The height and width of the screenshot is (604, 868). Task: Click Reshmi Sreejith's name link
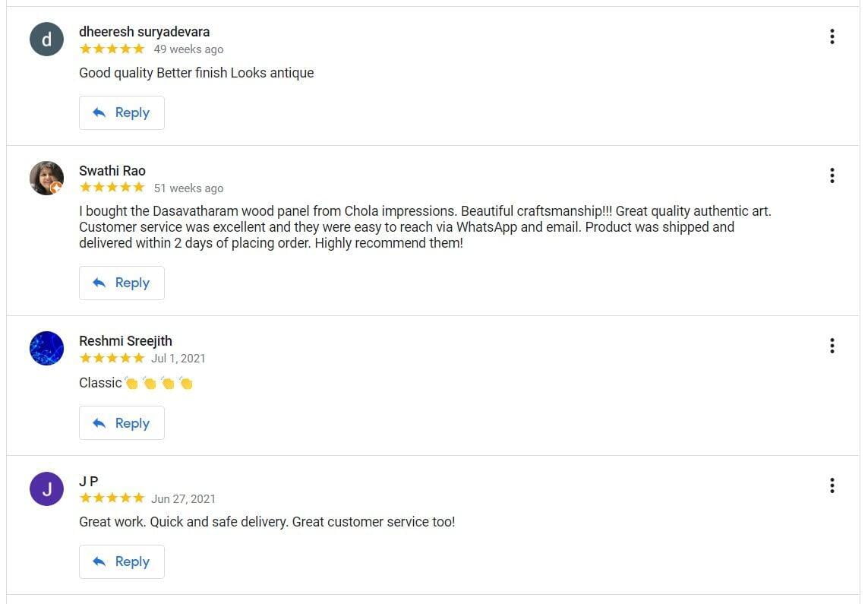[x=125, y=341]
